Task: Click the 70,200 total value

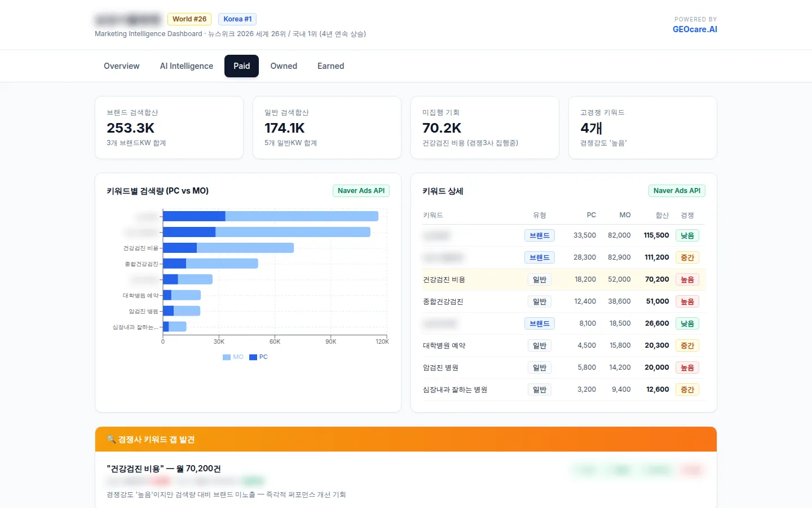Action: click(x=657, y=279)
